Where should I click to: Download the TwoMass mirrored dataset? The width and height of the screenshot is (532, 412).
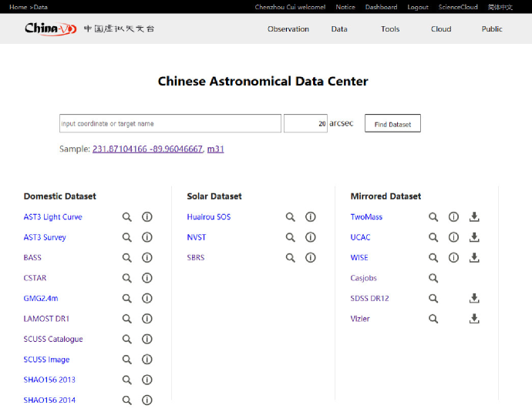pyautogui.click(x=474, y=217)
